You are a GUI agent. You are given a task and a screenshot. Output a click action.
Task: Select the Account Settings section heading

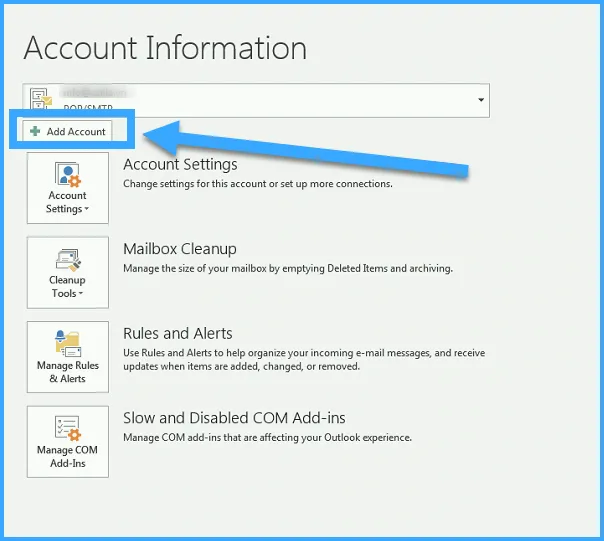(x=180, y=164)
